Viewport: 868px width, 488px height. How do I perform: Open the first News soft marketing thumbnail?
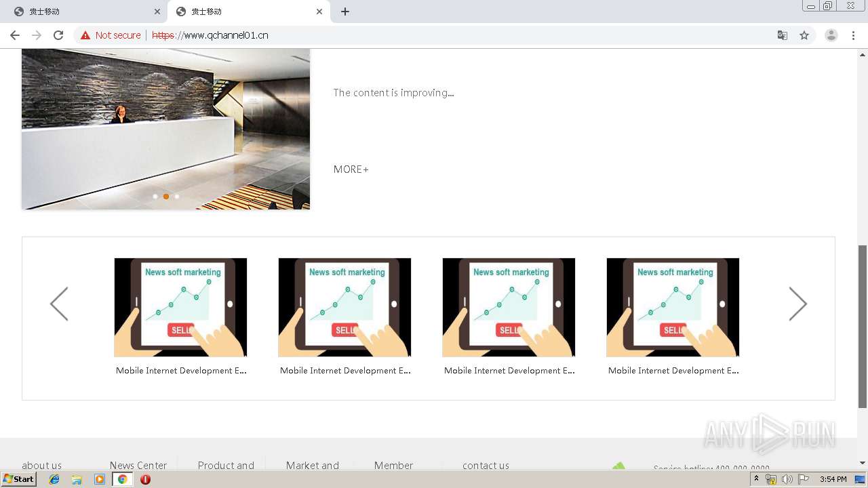pyautogui.click(x=180, y=307)
